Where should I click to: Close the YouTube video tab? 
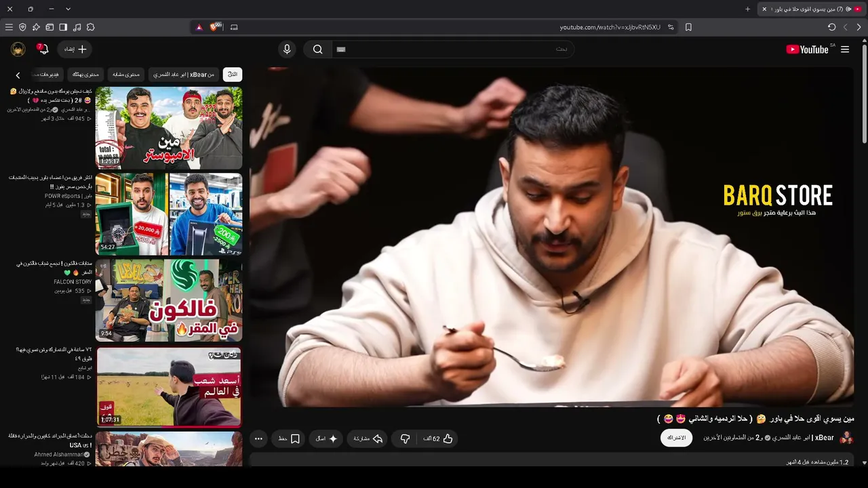(764, 9)
